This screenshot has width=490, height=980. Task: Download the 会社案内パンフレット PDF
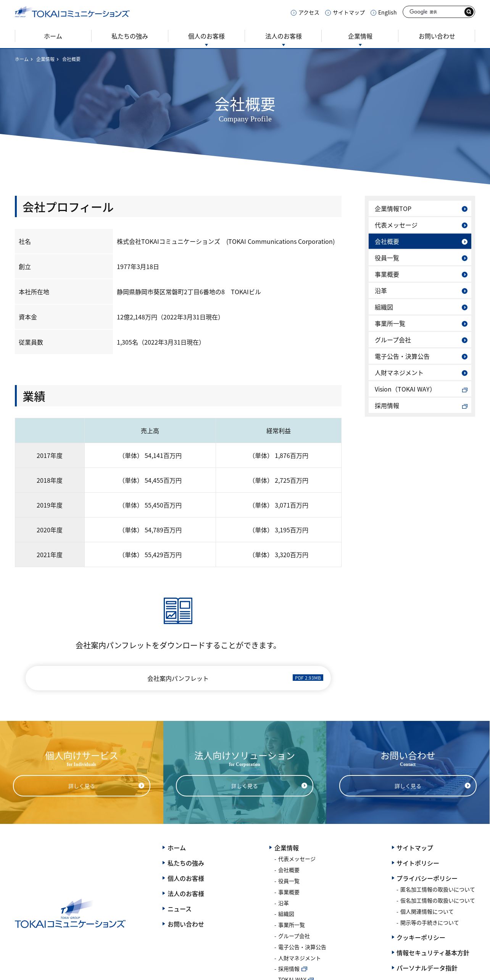[178, 678]
